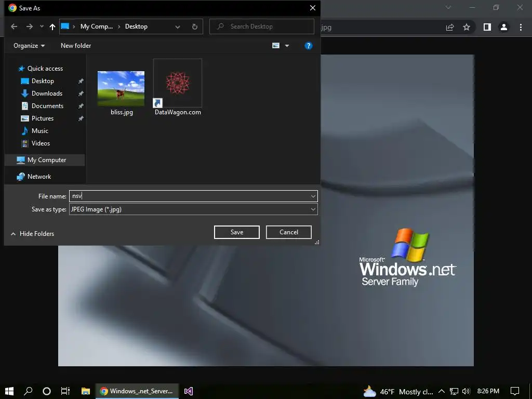This screenshot has width=532, height=399.
Task: Go forward in Save As dialog
Action: coord(30,26)
